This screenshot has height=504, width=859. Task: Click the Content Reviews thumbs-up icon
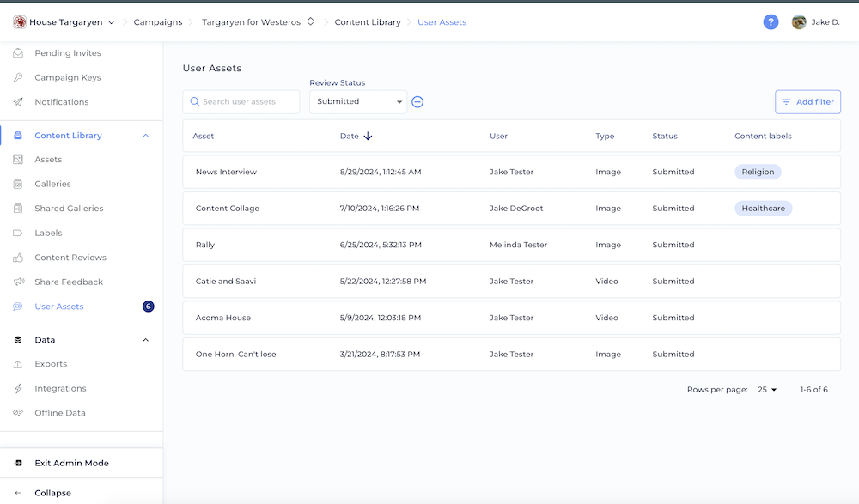click(18, 258)
